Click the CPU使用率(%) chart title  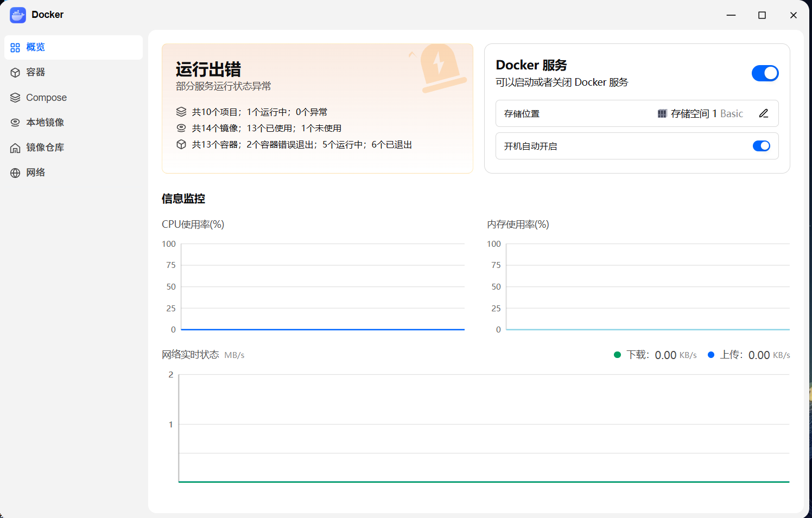point(193,224)
